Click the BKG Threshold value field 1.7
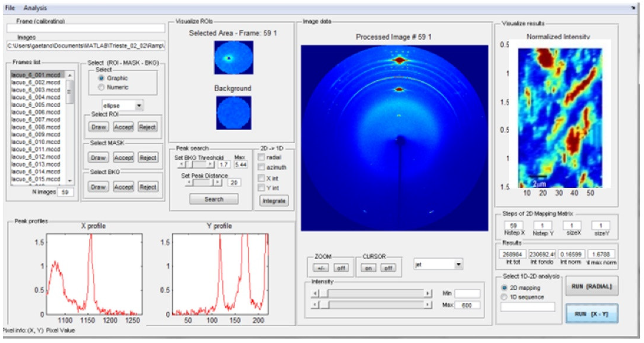644x343 pixels. 224,164
